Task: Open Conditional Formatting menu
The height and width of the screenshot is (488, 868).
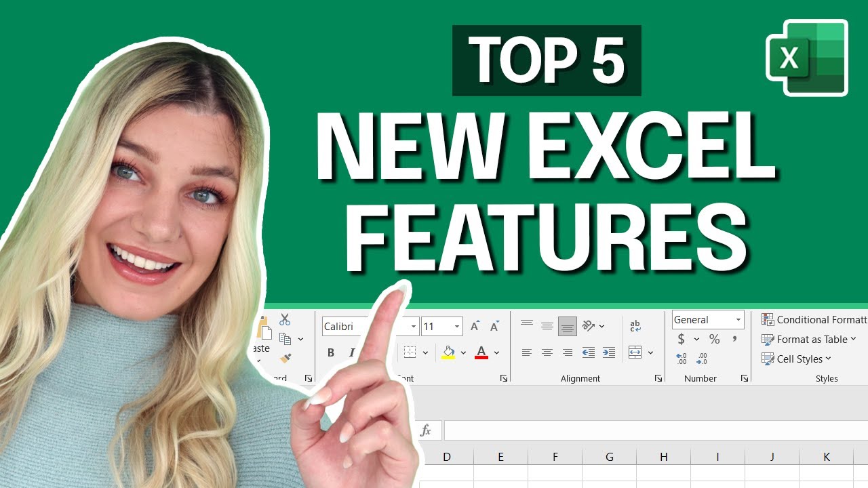Action: click(x=814, y=320)
